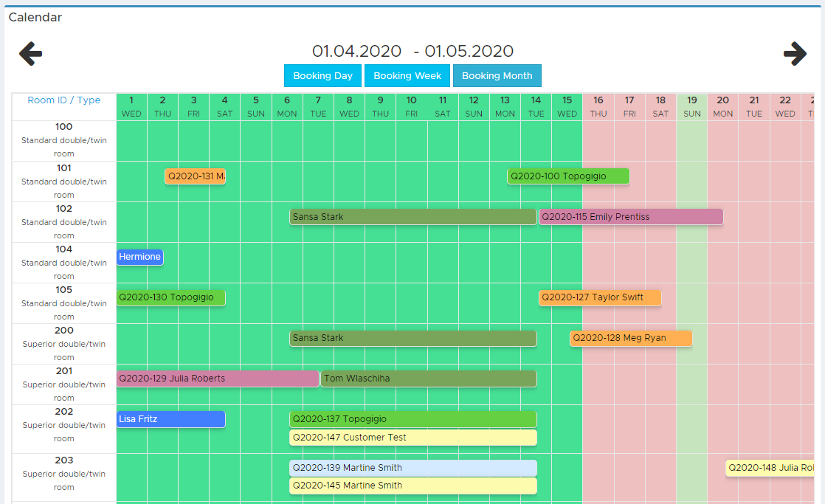Open the Q2020-100 Topogigio booking
The height and width of the screenshot is (504, 825).
point(568,176)
